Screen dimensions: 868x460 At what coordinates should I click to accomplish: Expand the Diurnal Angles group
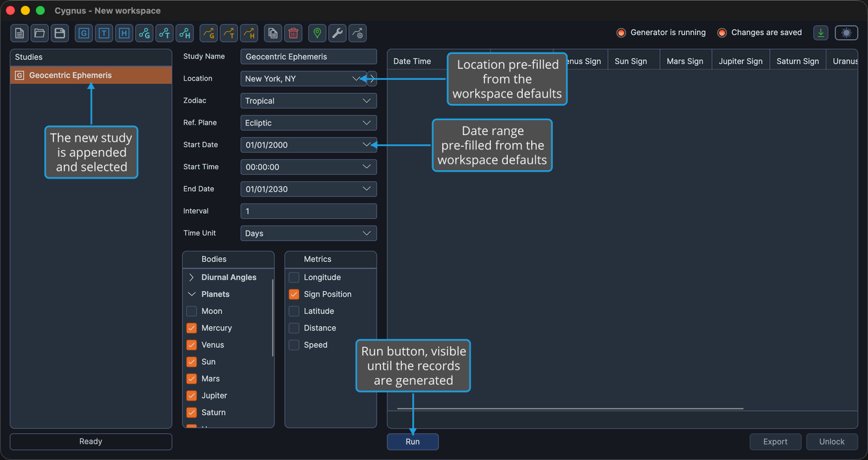click(192, 277)
